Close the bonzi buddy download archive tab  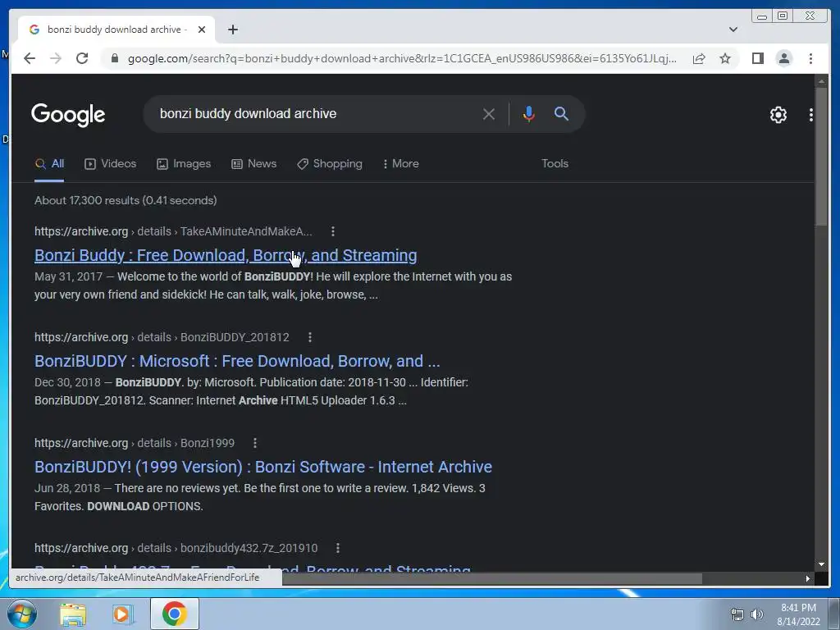202,30
